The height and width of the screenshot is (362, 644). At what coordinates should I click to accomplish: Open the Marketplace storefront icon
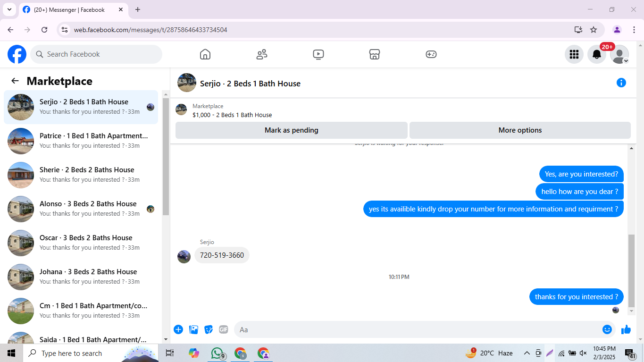point(375,54)
